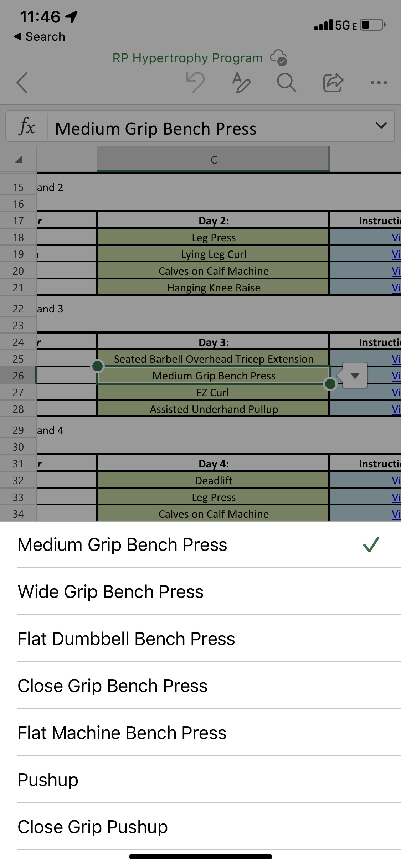Expand the formula bar chevron
Screen dimensions: 401x868
point(381,125)
